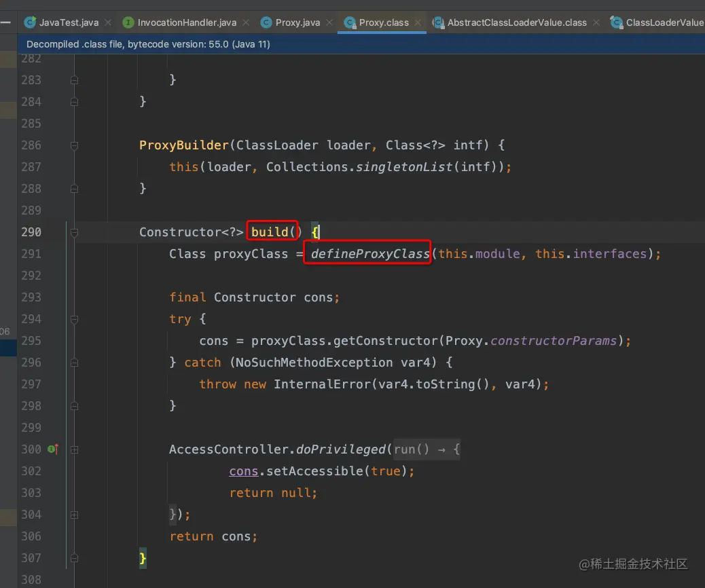Screen dimensions: 705x588
Task: Close the InvocationHandler.java tab
Action: [x=246, y=22]
